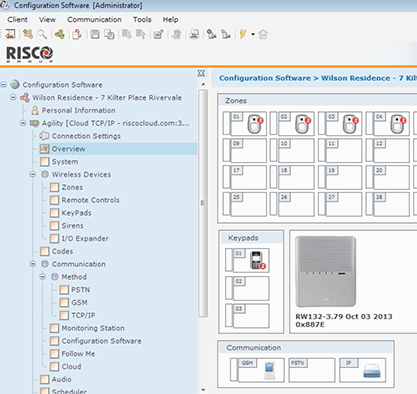This screenshot has height=394, width=417.
Task: Collapse the Communication tree node
Action: point(33,264)
